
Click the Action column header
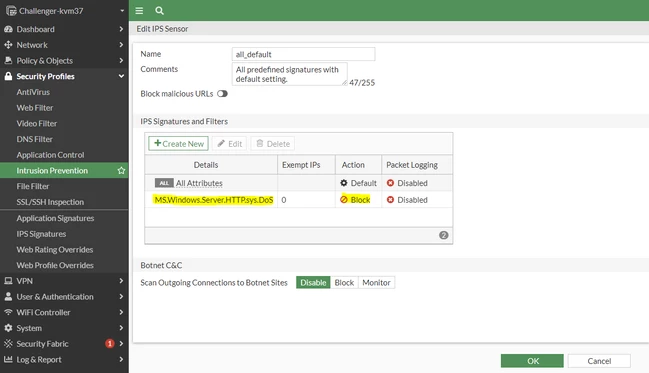pyautogui.click(x=358, y=165)
